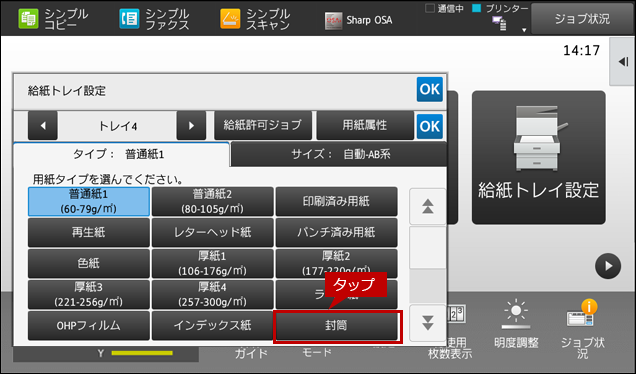Viewport: 636px width, 374px height.
Task: Select 色紙 paper type
Action: pyautogui.click(x=88, y=264)
